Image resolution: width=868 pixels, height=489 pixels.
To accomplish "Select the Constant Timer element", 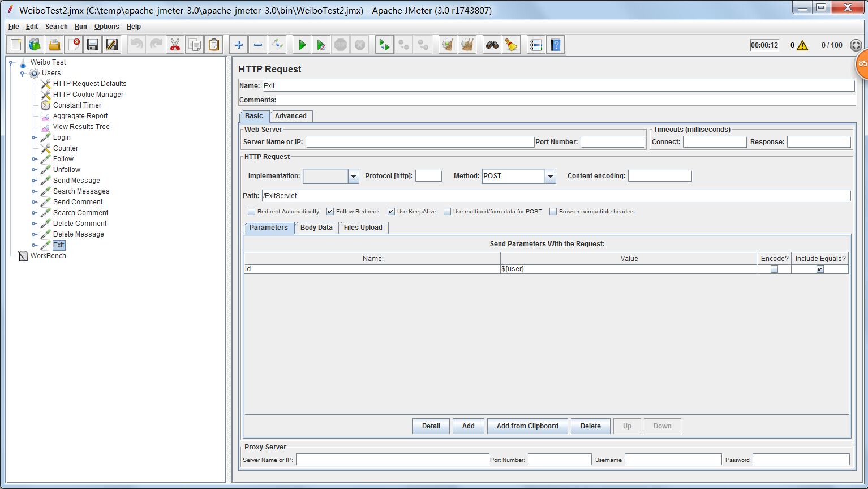I will pos(78,105).
